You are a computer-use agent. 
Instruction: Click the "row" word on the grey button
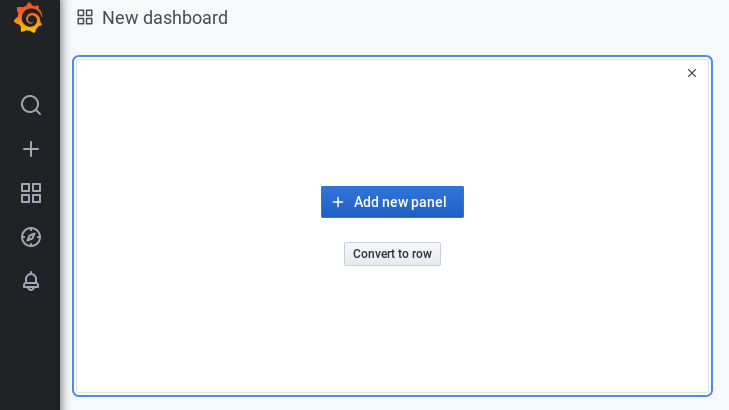[x=422, y=254]
